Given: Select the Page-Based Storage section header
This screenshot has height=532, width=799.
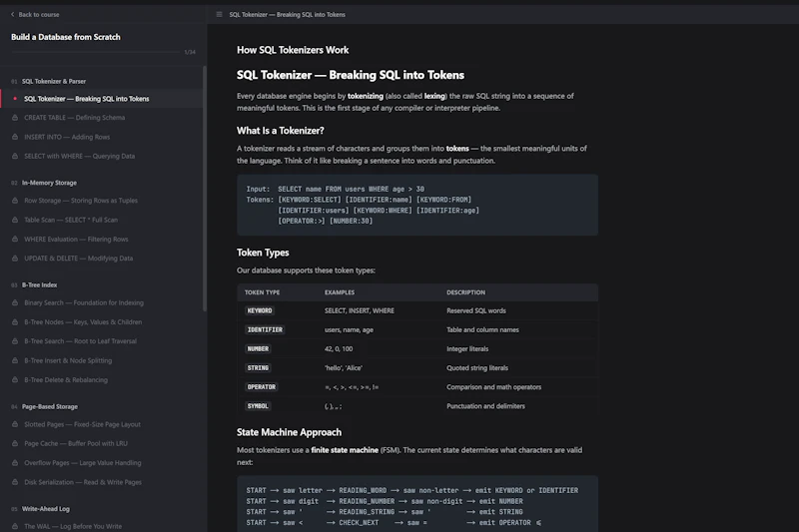Looking at the screenshot, I should point(49,407).
